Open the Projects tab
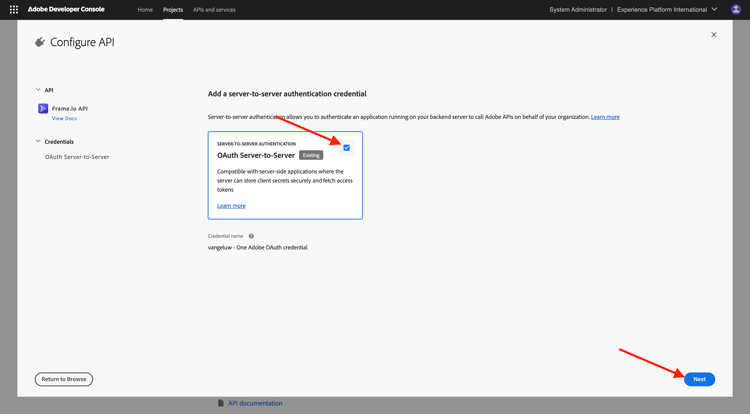 [173, 10]
